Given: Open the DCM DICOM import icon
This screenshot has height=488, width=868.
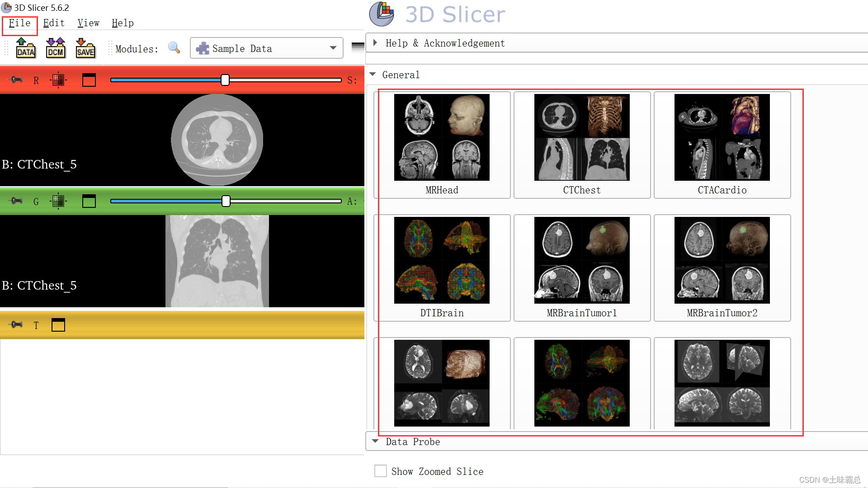Looking at the screenshot, I should pos(56,48).
